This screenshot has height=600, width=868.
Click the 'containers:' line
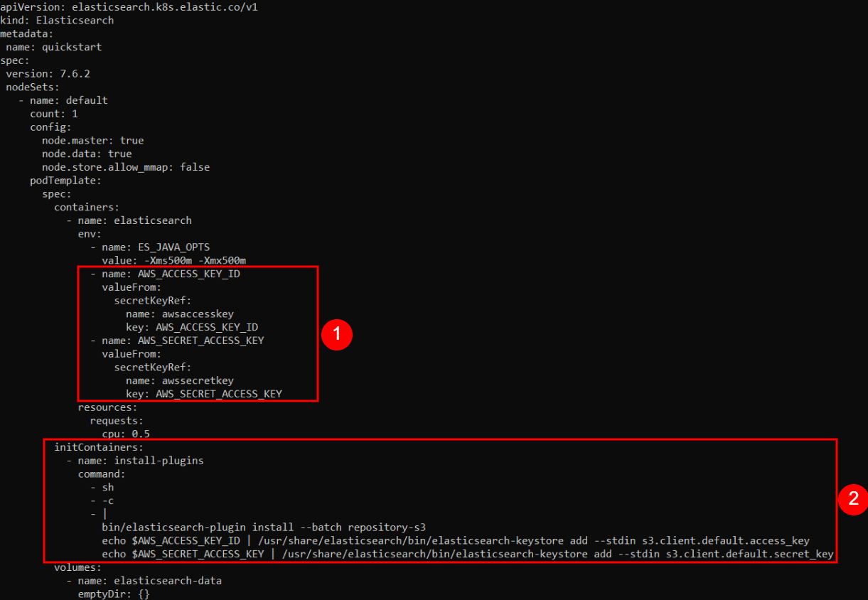click(x=87, y=207)
